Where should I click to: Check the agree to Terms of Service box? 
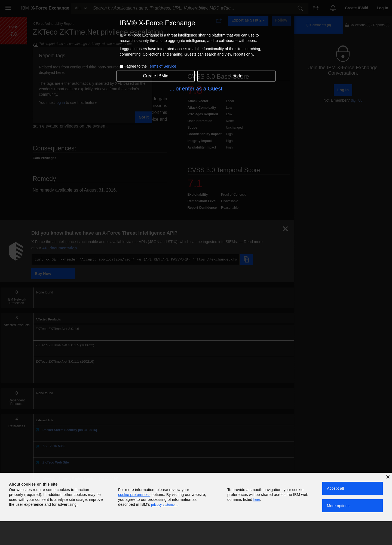122,66
